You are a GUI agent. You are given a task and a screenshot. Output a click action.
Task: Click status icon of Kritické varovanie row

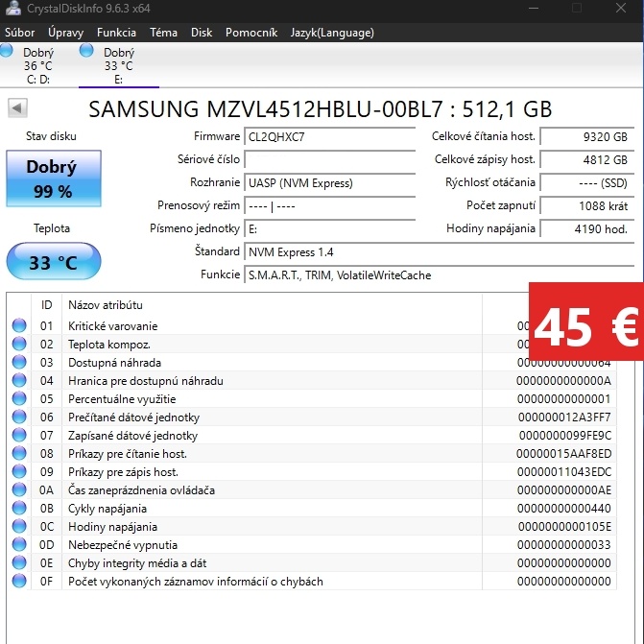[19, 325]
